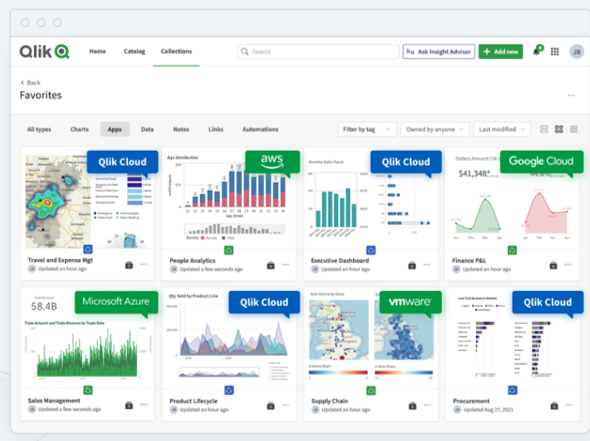Select the All types filter tab
Viewport: 590px width, 441px height.
coord(39,129)
